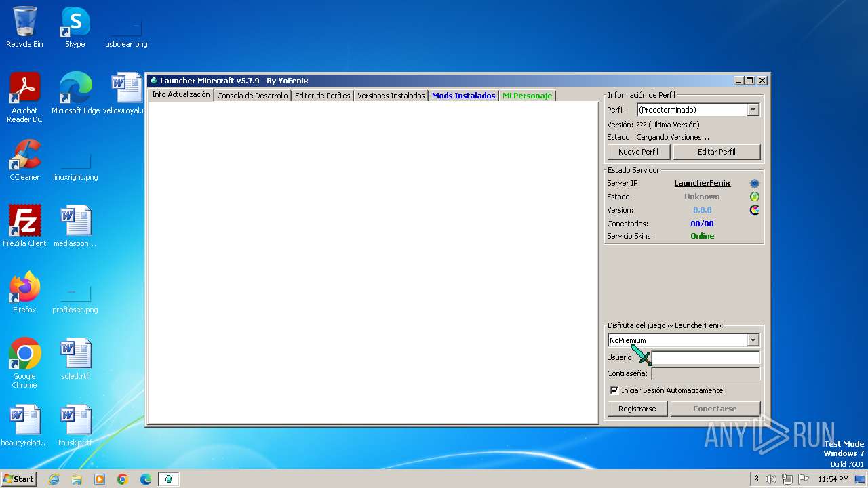Select the soled.rtf desktop document
The height and width of the screenshot is (488, 868).
75,359
